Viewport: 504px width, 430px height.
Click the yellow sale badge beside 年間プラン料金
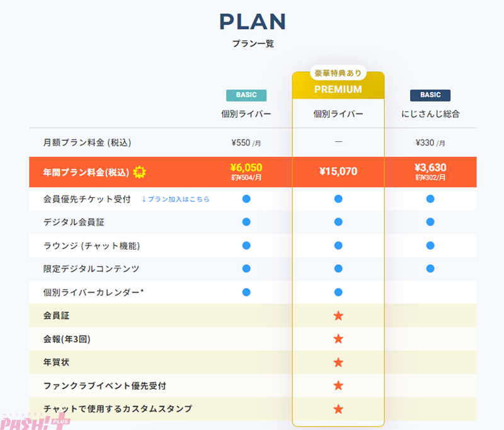[x=140, y=171]
